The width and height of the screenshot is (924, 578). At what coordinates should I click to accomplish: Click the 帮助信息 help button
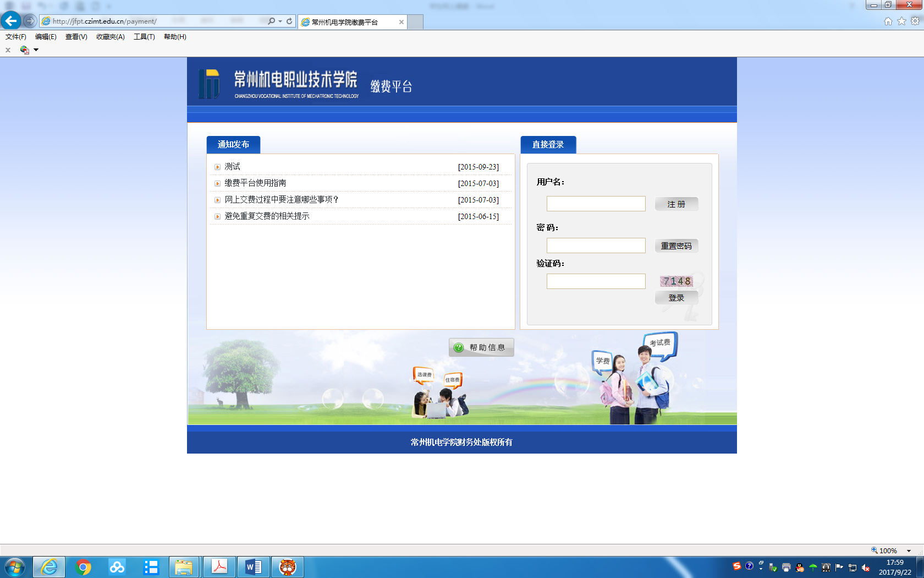click(x=481, y=347)
